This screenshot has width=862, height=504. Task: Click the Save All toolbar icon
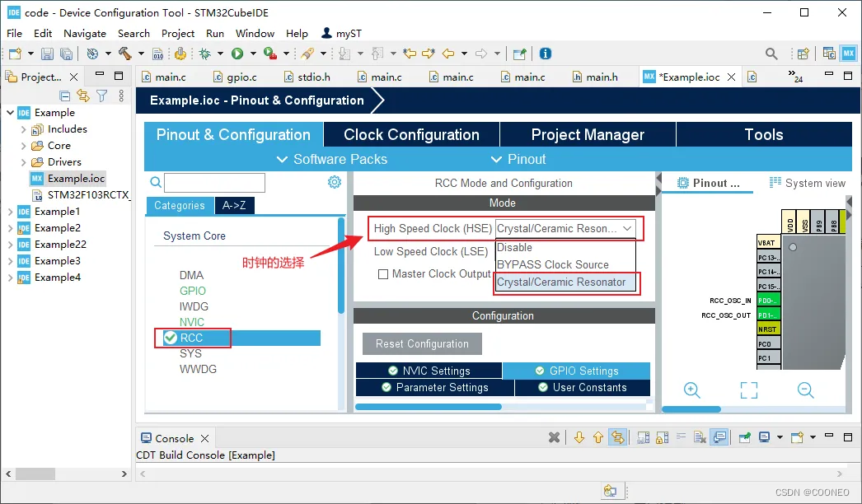66,54
